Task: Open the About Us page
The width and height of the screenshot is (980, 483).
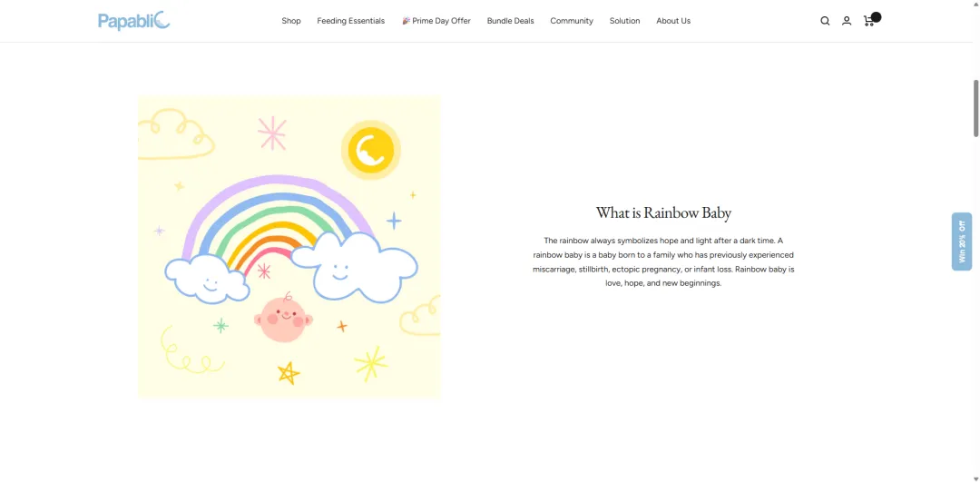Action: point(673,21)
